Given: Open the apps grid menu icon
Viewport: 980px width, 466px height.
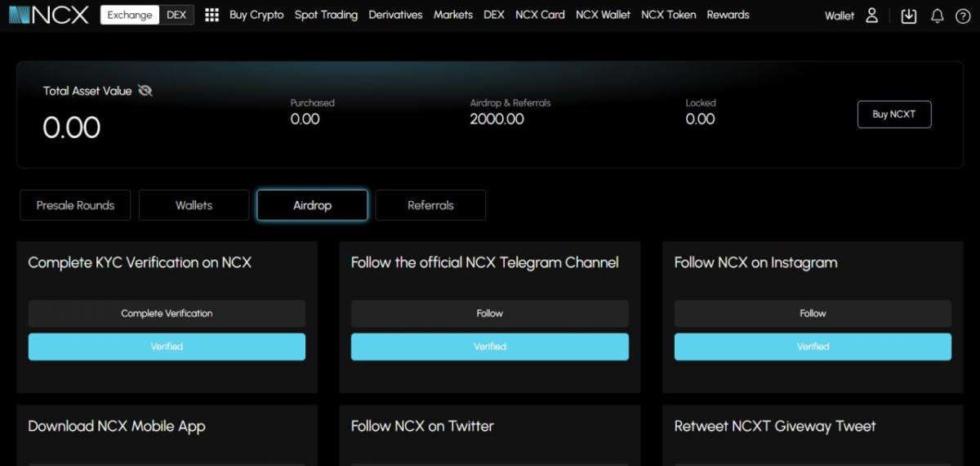Looking at the screenshot, I should click(212, 15).
